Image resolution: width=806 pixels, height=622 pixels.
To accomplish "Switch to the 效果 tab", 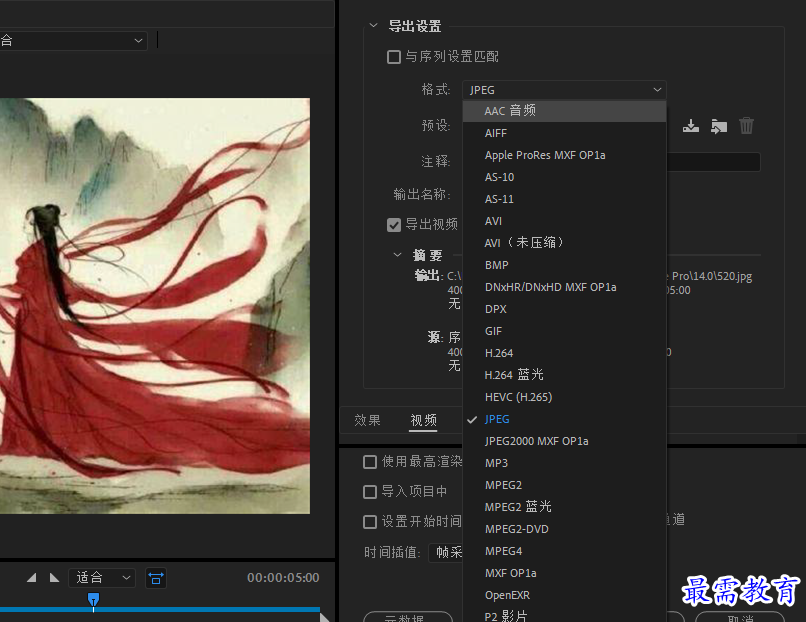I will point(367,420).
